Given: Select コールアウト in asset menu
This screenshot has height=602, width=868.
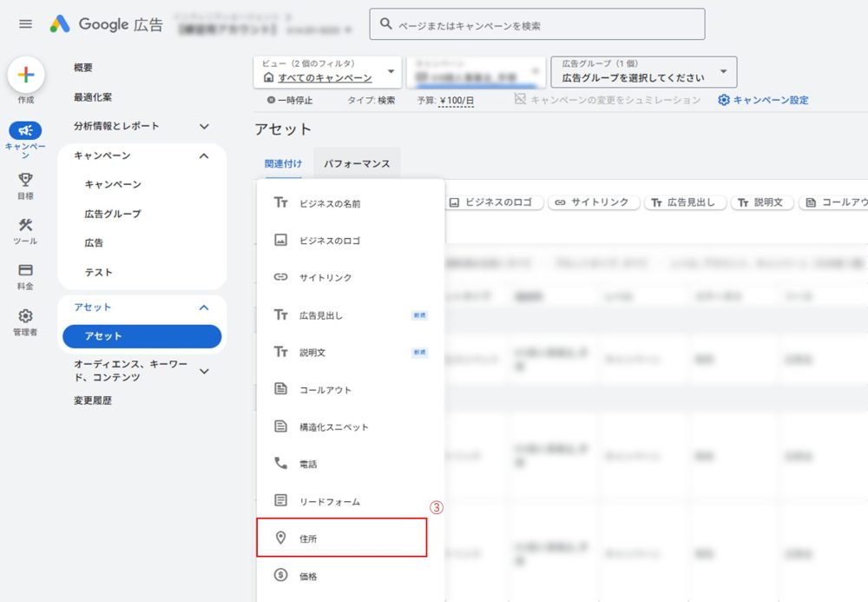Looking at the screenshot, I should click(x=351, y=389).
